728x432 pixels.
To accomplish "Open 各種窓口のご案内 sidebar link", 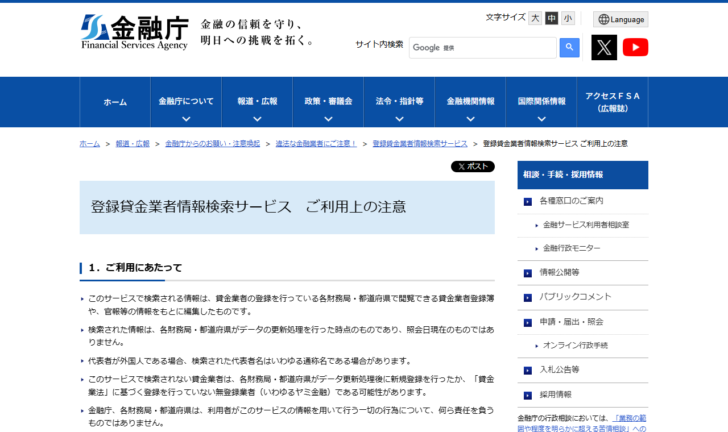I will [x=571, y=201].
